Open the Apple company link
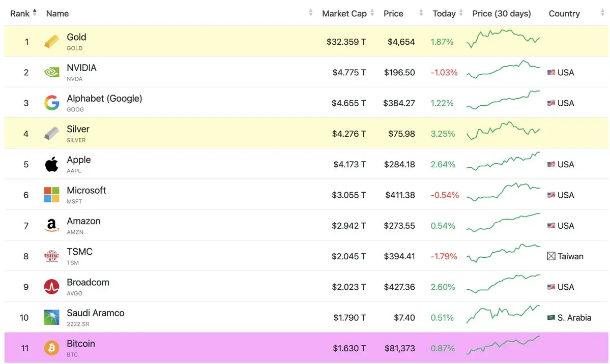Viewport: 610px width, 364px height. [78, 160]
